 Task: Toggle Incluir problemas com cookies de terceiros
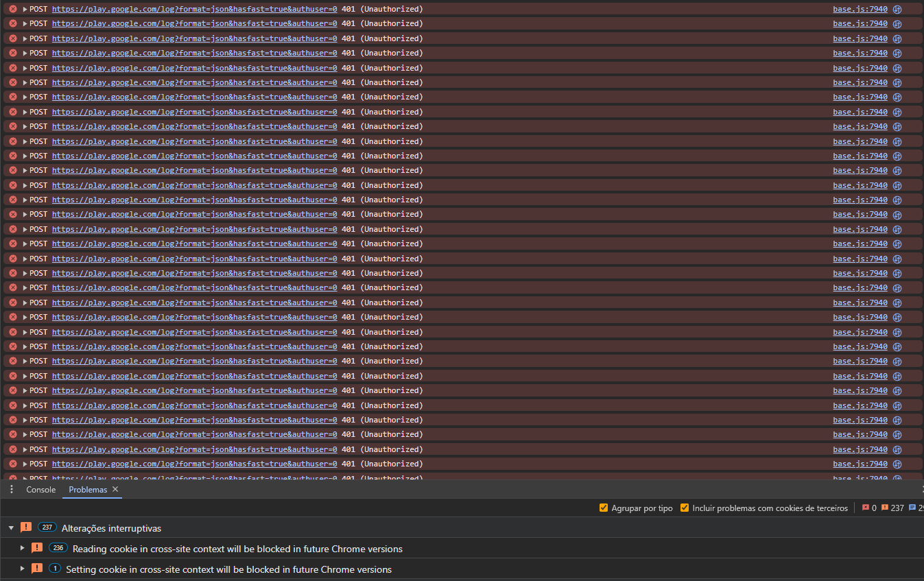pyautogui.click(x=685, y=508)
